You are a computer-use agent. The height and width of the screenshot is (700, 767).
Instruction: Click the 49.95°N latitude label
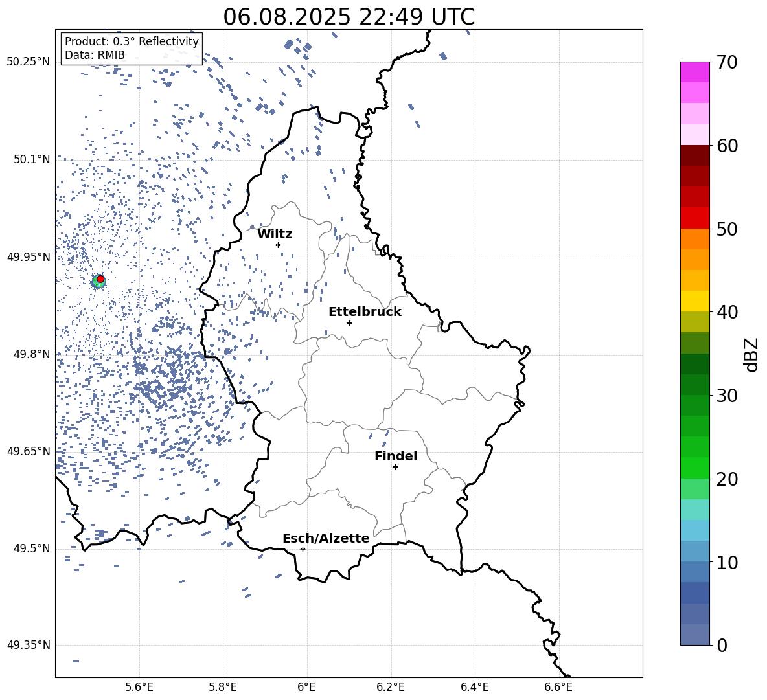click(29, 257)
